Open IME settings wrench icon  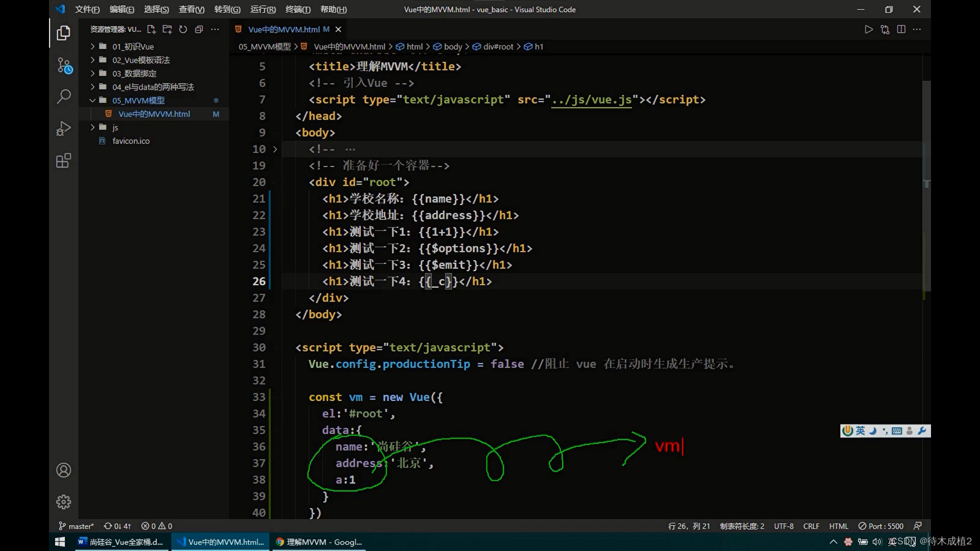[x=922, y=431]
